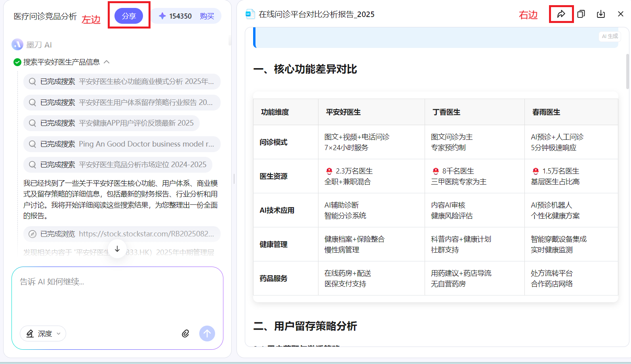Click the 丁香医生 column header
The image size is (631, 364).
(x=446, y=112)
